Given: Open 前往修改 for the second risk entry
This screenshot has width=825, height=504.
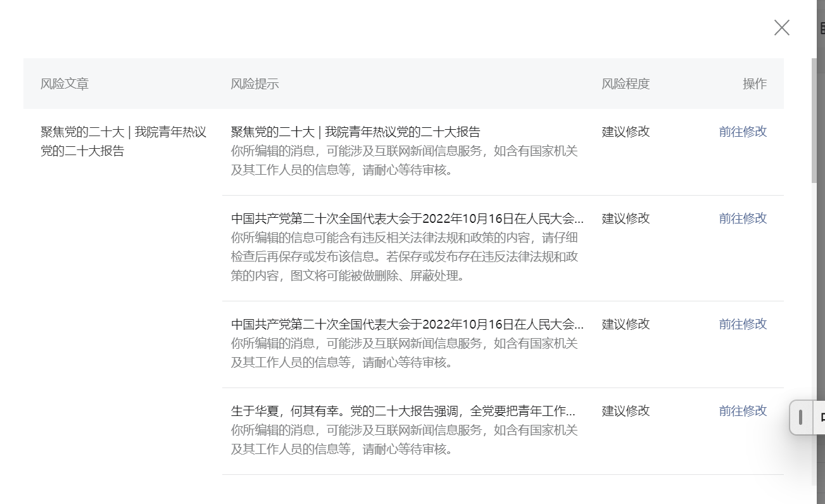Looking at the screenshot, I should click(742, 218).
